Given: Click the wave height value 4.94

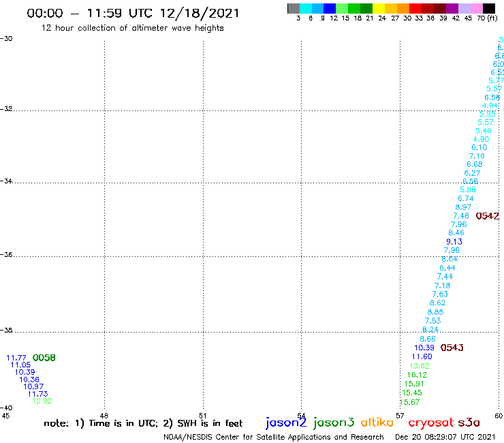Looking at the screenshot, I should (490, 106).
